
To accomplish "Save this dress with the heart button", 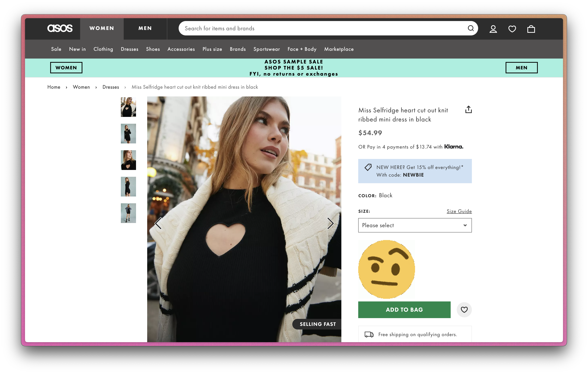I will 464,310.
